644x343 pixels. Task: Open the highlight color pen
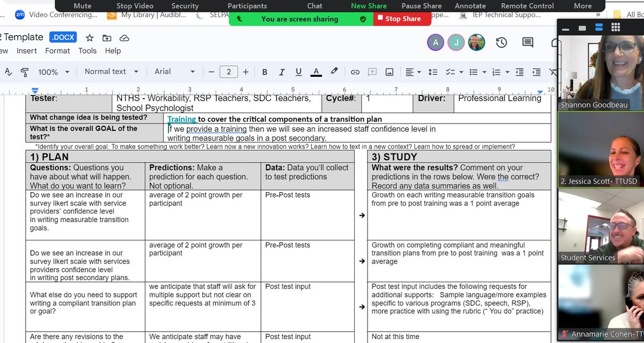334,71
